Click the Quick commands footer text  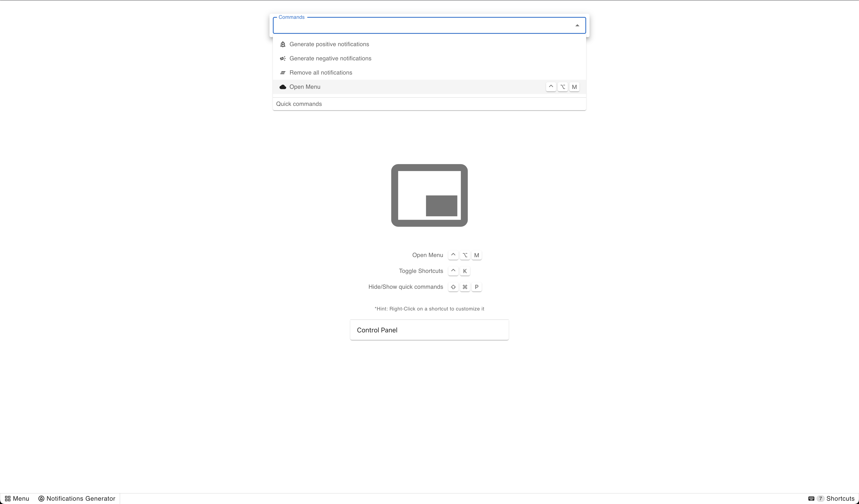click(x=299, y=104)
